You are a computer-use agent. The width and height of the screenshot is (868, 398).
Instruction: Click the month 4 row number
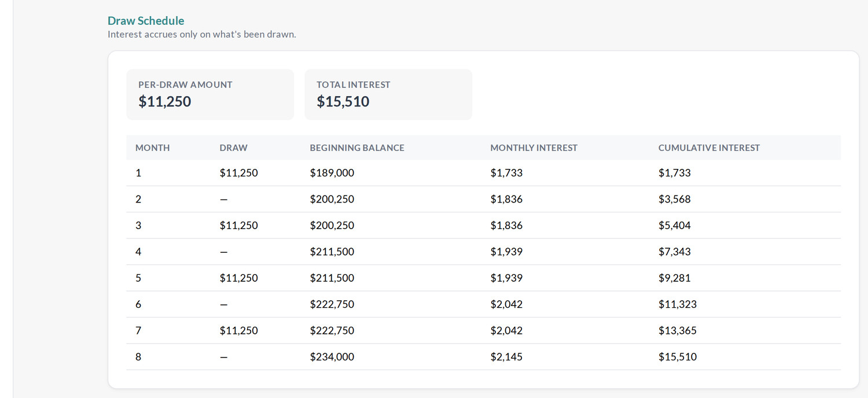138,252
